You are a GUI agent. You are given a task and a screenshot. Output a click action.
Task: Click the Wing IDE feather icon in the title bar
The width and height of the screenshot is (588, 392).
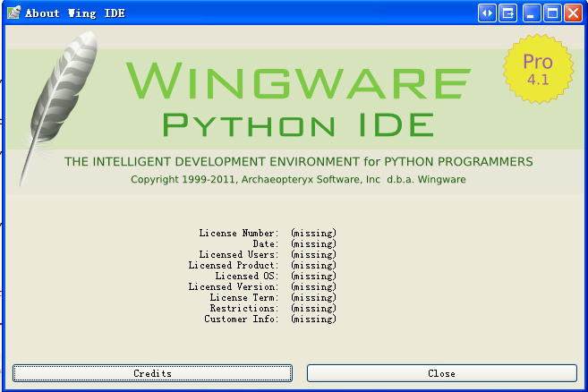pyautogui.click(x=14, y=13)
